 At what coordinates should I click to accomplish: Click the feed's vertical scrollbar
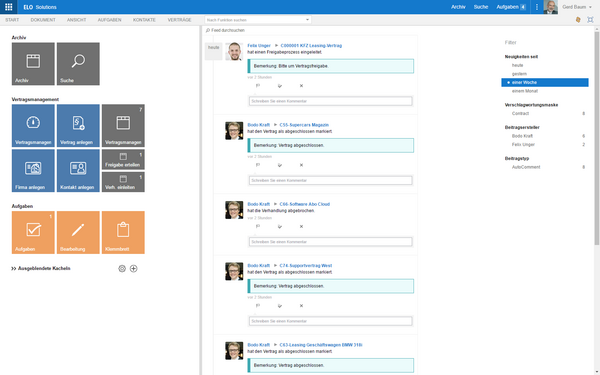pos(597,138)
